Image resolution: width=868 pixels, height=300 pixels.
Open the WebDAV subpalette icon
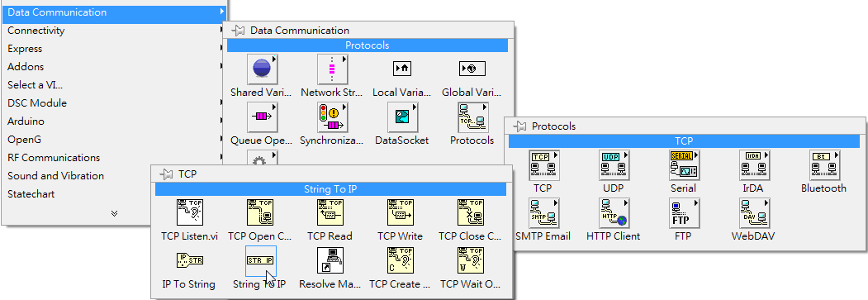754,213
